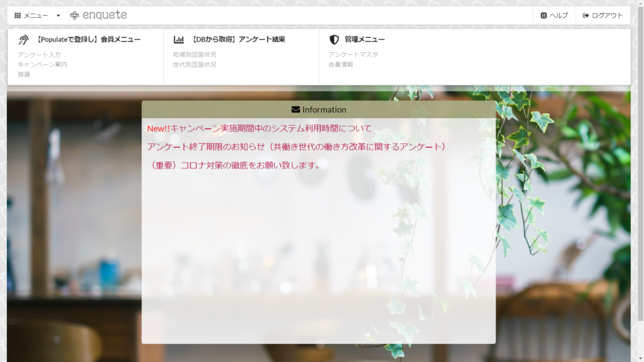Click the Information panel title
Image resolution: width=644 pixels, height=362 pixels.
(324, 109)
